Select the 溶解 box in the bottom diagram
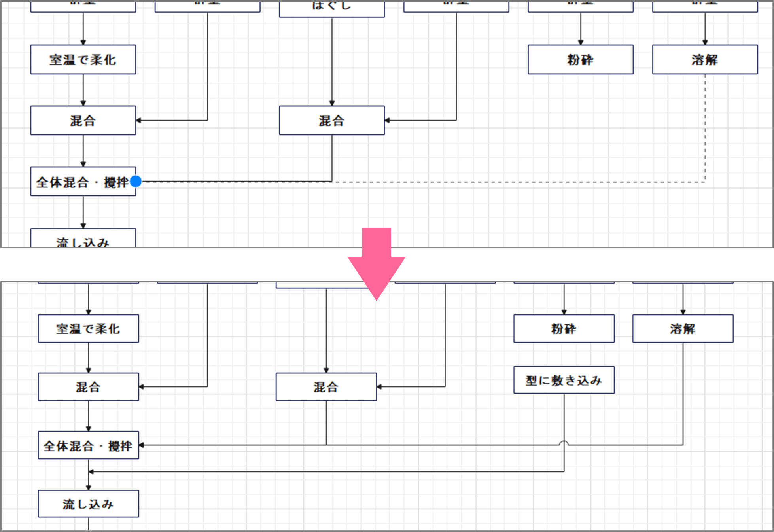774x532 pixels. tap(683, 329)
